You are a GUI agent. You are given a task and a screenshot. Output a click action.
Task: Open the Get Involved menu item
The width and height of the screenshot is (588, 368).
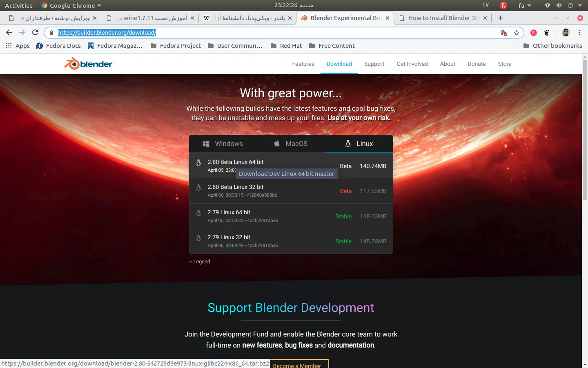[x=412, y=64]
